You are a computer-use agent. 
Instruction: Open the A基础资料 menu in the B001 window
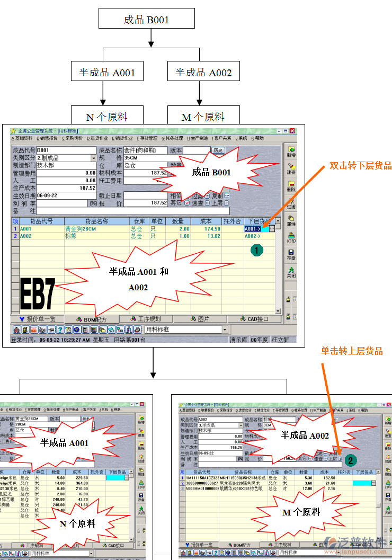tap(22, 138)
